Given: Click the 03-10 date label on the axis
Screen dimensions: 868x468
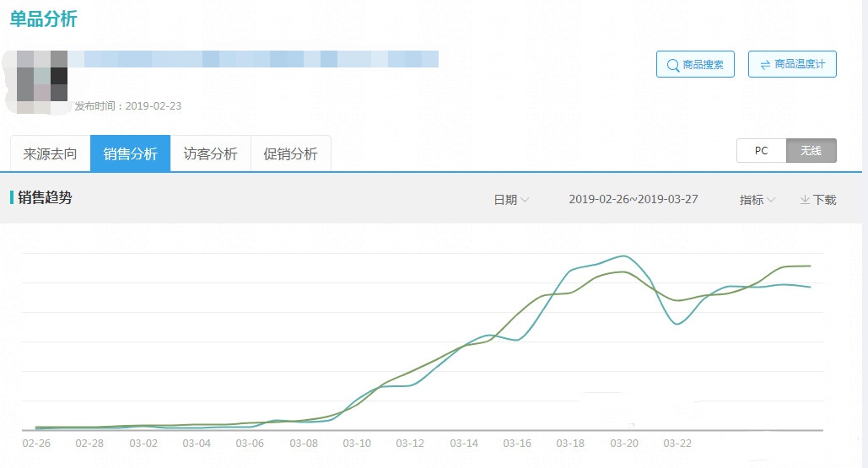Looking at the screenshot, I should [357, 444].
